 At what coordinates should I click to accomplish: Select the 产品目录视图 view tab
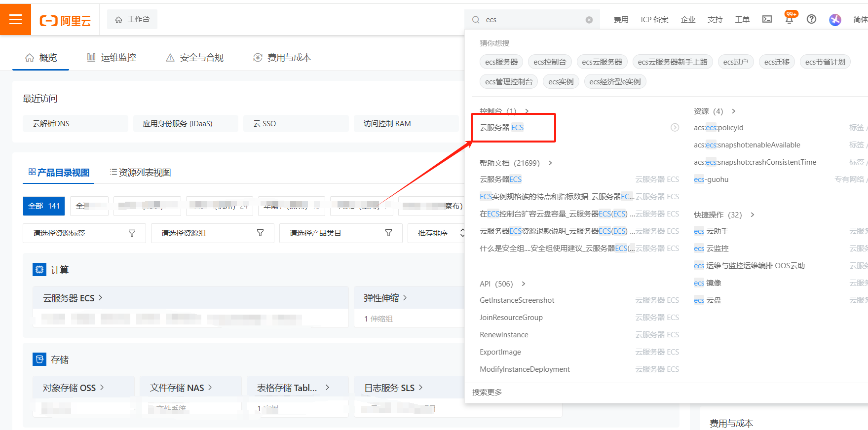(x=59, y=173)
